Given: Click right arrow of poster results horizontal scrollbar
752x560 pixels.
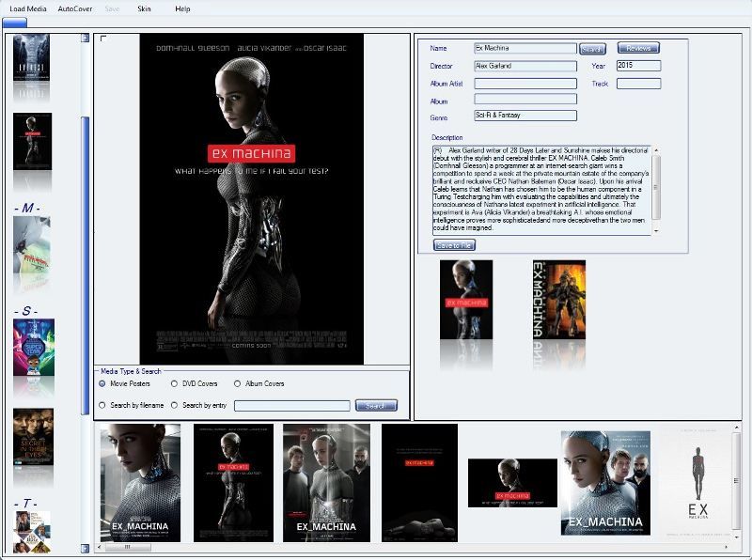Looking at the screenshot, I should [x=726, y=547].
